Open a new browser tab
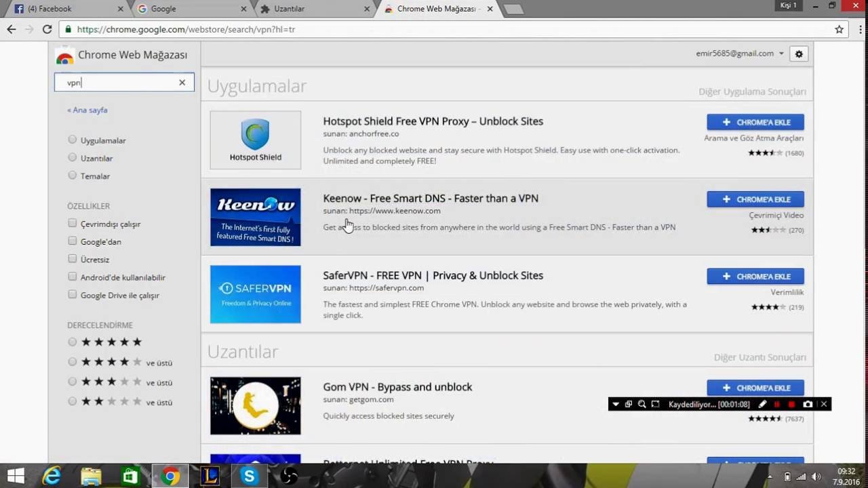The width and height of the screenshot is (868, 488). pos(513,9)
